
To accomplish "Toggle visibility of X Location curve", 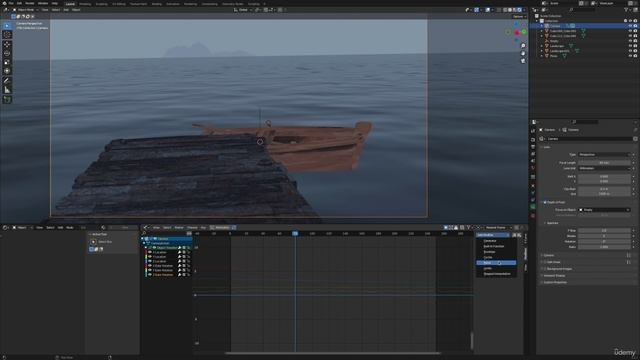I will pos(150,252).
